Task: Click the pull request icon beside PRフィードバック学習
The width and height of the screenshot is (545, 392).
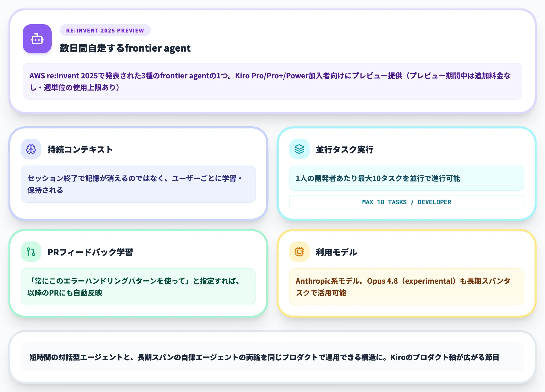Action: click(31, 252)
